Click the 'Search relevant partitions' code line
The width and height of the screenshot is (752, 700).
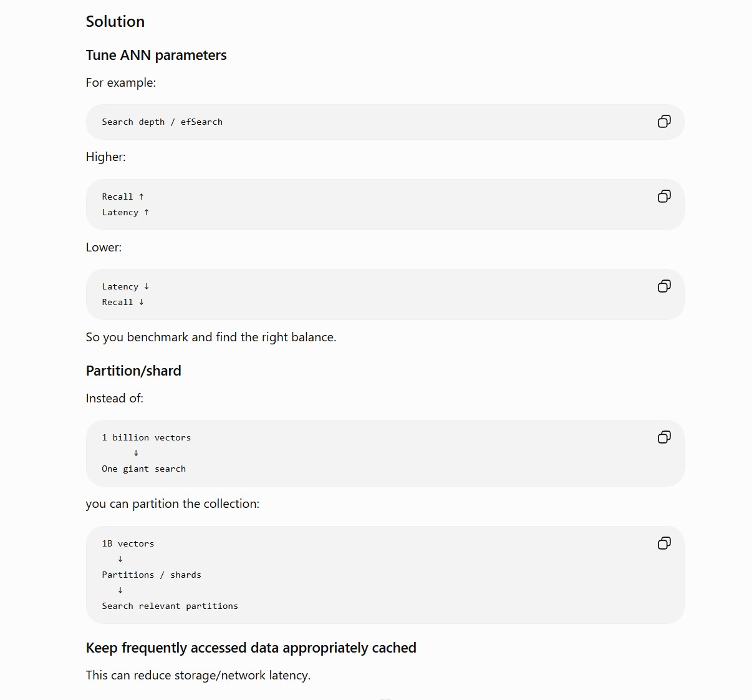point(170,606)
